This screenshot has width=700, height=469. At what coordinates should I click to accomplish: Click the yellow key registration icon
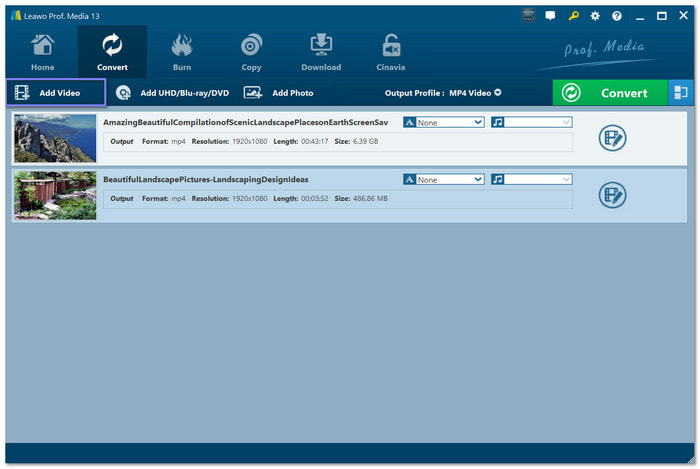(573, 16)
